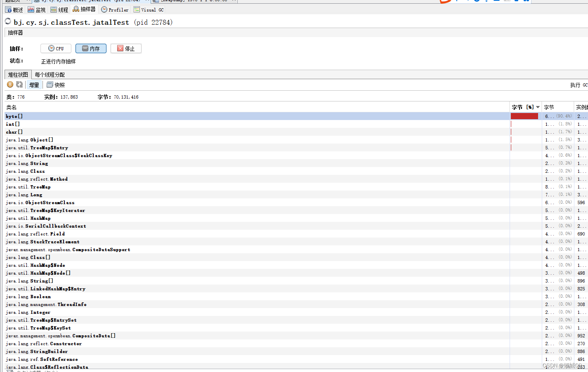Screen dimensions: 588x372
Task: Click instance count 596 for ObjectStreamClass
Action: click(x=581, y=202)
